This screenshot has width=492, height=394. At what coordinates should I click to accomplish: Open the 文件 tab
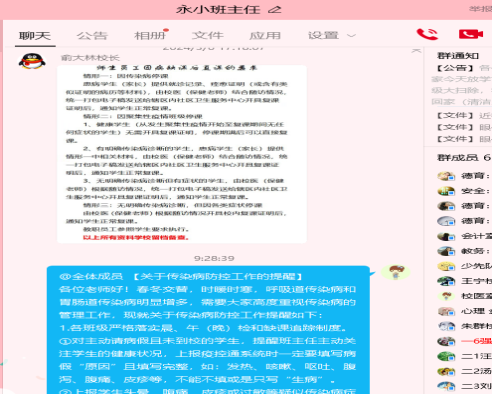pos(208,35)
